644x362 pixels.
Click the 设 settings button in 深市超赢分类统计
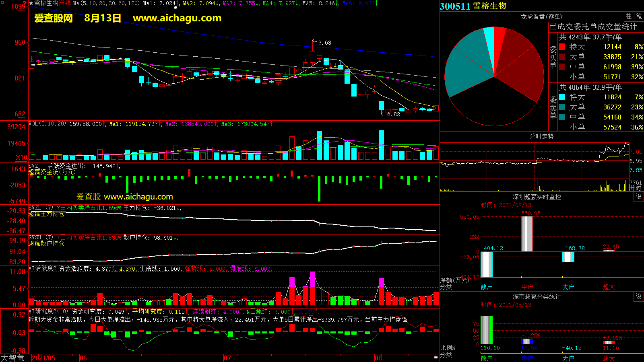pos(639,296)
